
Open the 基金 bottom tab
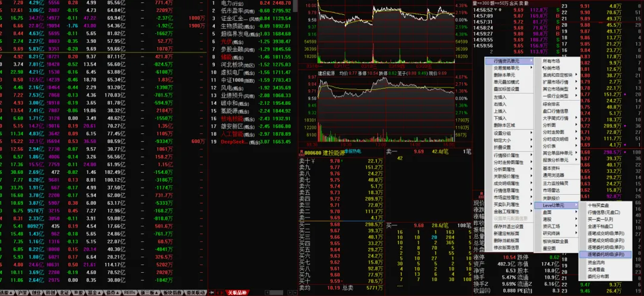pyautogui.click(x=94, y=292)
